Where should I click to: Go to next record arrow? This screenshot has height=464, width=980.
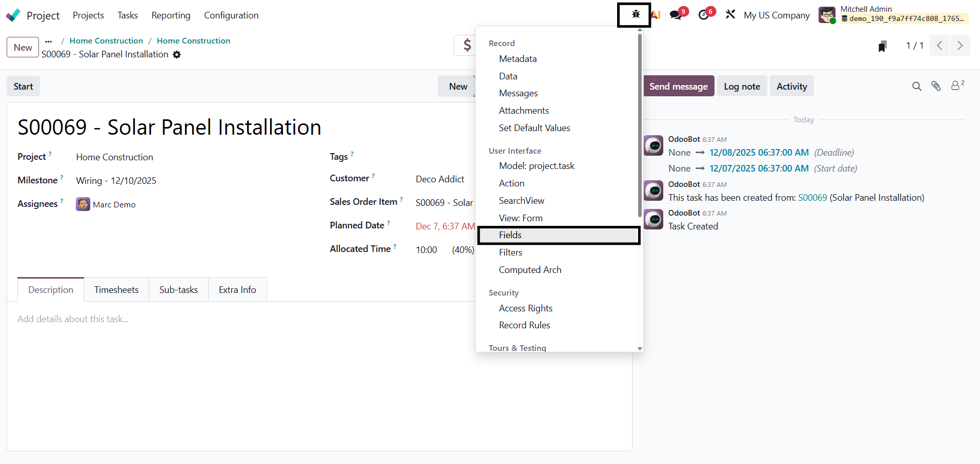(960, 46)
